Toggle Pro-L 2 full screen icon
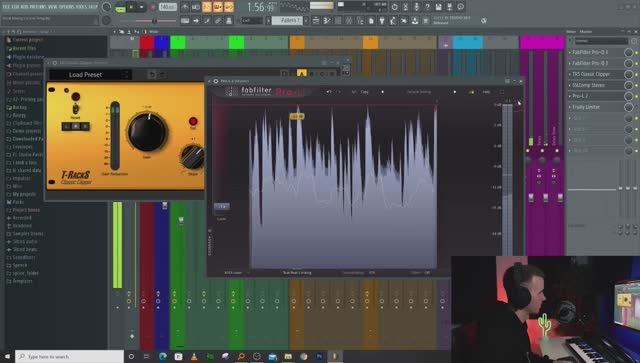This screenshot has width=640, height=363. point(502,92)
